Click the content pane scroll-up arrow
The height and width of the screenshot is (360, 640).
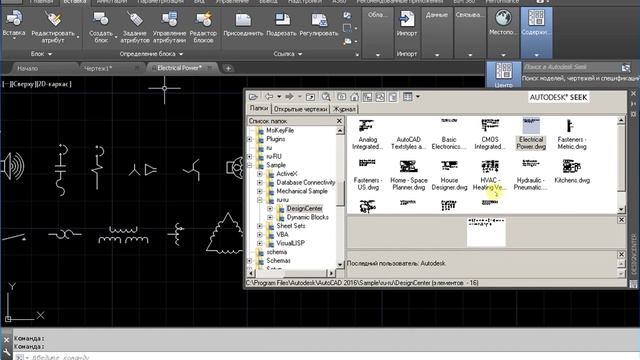point(621,120)
